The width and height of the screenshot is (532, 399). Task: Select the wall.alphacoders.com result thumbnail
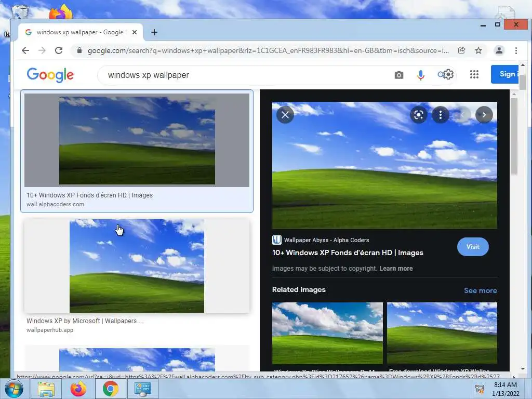[137, 140]
